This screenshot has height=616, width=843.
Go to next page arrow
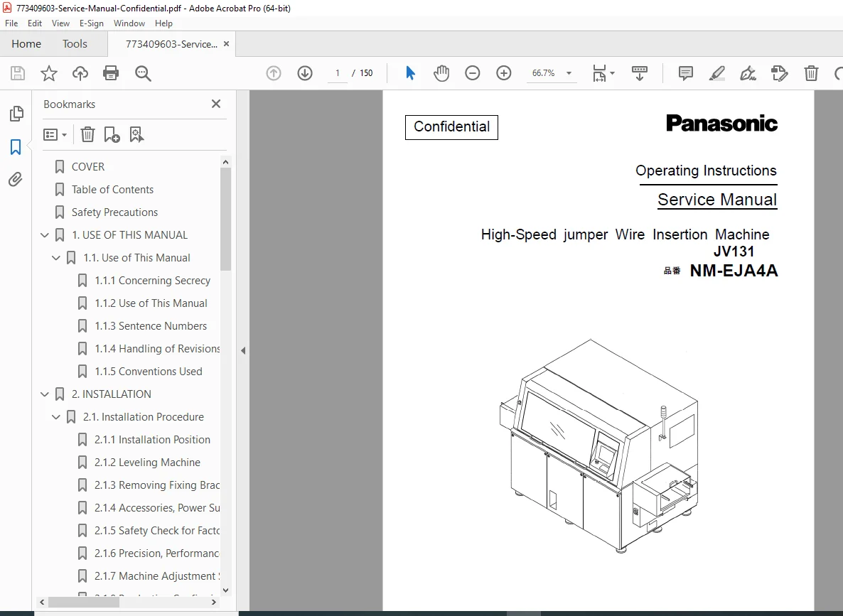pos(305,73)
